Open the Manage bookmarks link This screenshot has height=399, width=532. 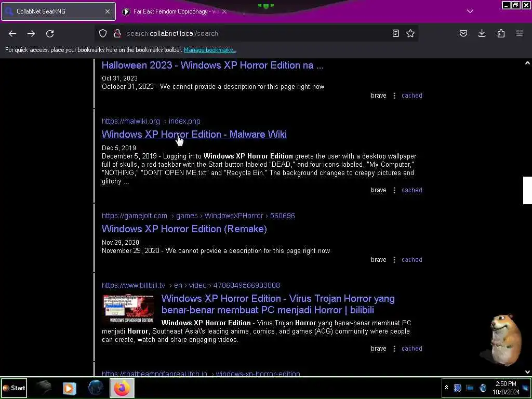point(210,50)
